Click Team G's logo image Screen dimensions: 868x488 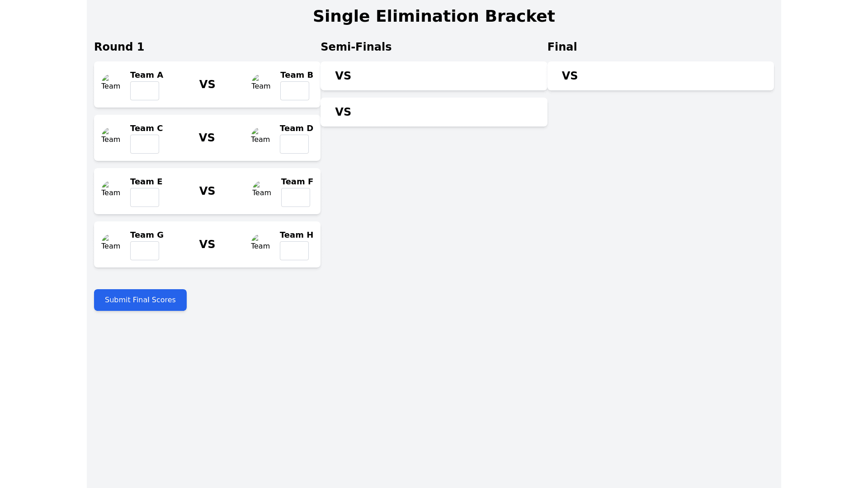pos(111,244)
